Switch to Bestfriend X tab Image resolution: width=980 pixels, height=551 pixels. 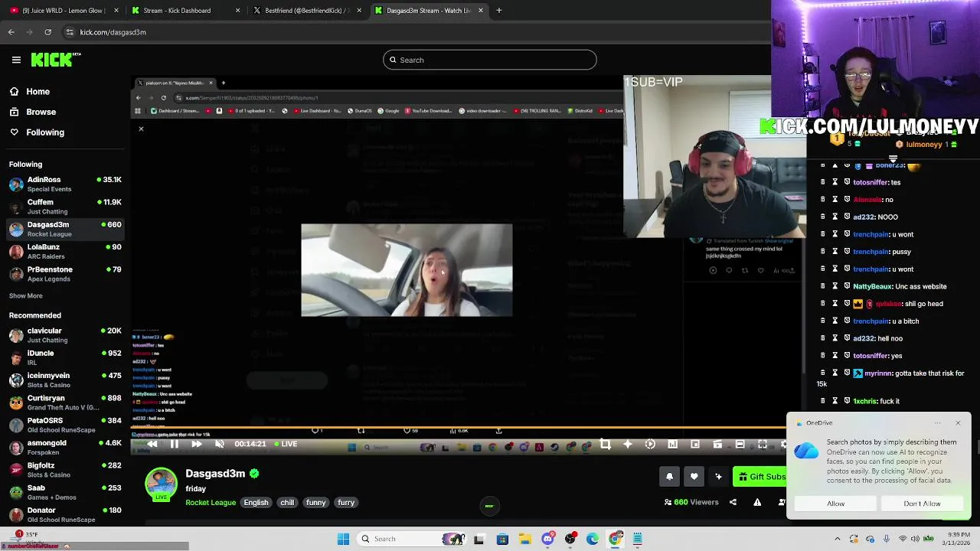(x=306, y=11)
